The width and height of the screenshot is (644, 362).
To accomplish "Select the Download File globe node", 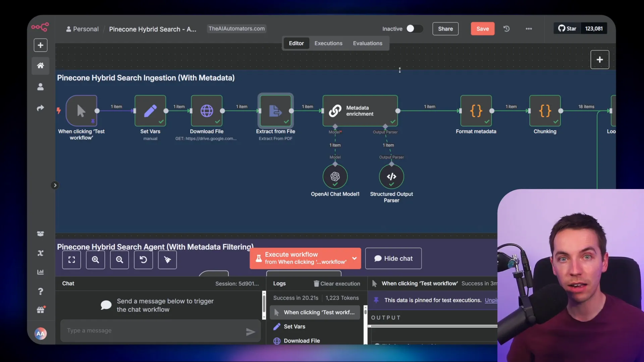I will [x=207, y=111].
